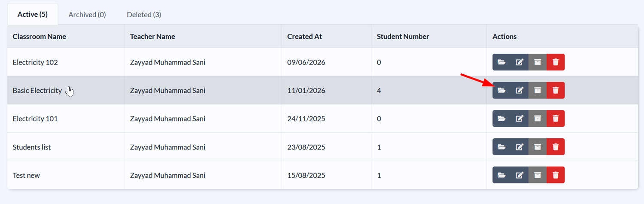
Task: Edit the Basic Electricity classroom
Action: tap(519, 90)
